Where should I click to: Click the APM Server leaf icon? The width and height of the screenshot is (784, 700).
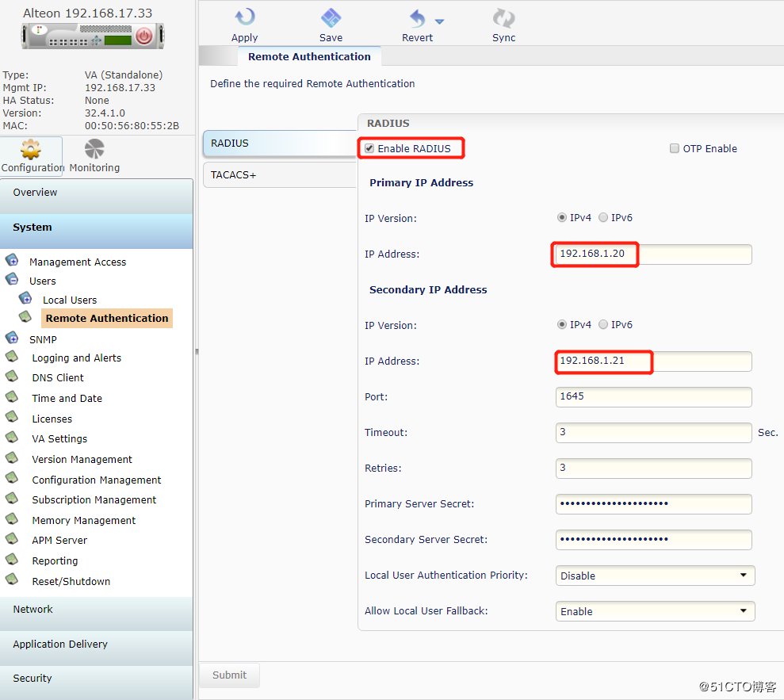click(x=12, y=539)
